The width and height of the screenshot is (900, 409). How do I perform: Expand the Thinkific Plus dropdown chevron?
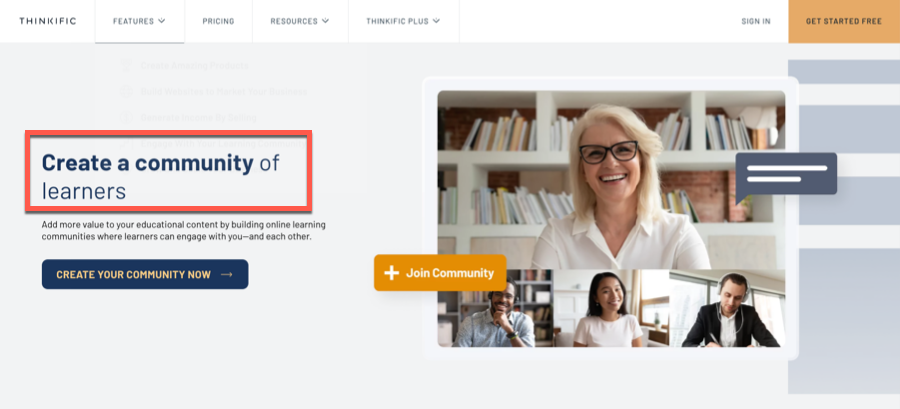coord(436,21)
